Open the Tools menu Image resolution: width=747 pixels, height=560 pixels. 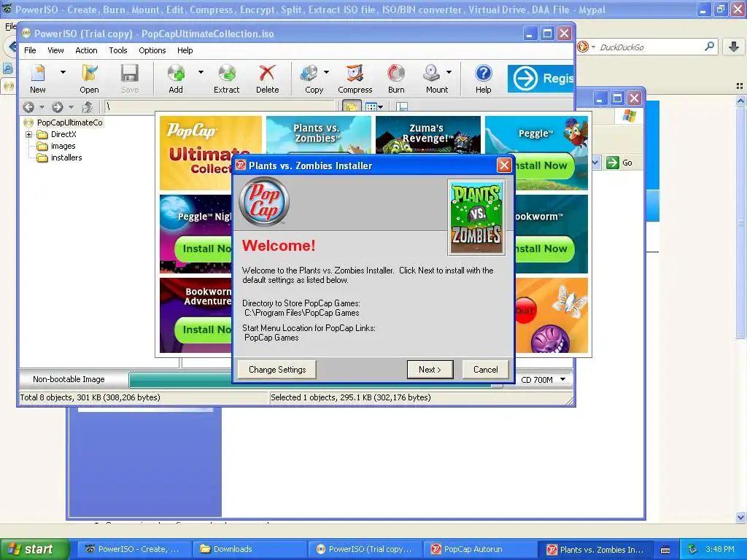tap(118, 50)
